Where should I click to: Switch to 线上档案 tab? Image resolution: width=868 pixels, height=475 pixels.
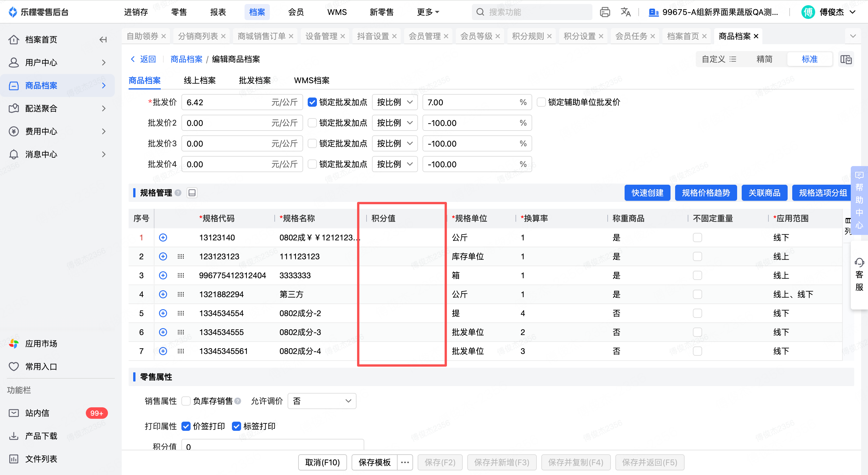click(x=199, y=80)
